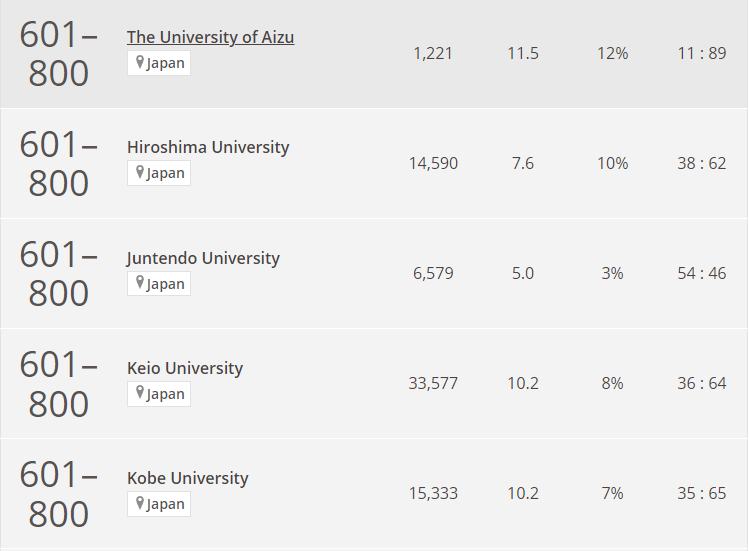Click the location pin icon under Juntendo University
The width and height of the screenshot is (749, 551).
[140, 283]
